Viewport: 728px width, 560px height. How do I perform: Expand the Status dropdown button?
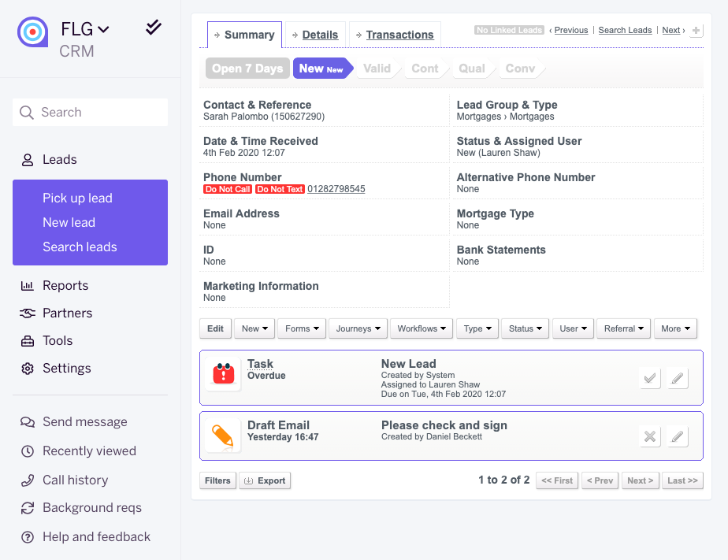click(525, 328)
